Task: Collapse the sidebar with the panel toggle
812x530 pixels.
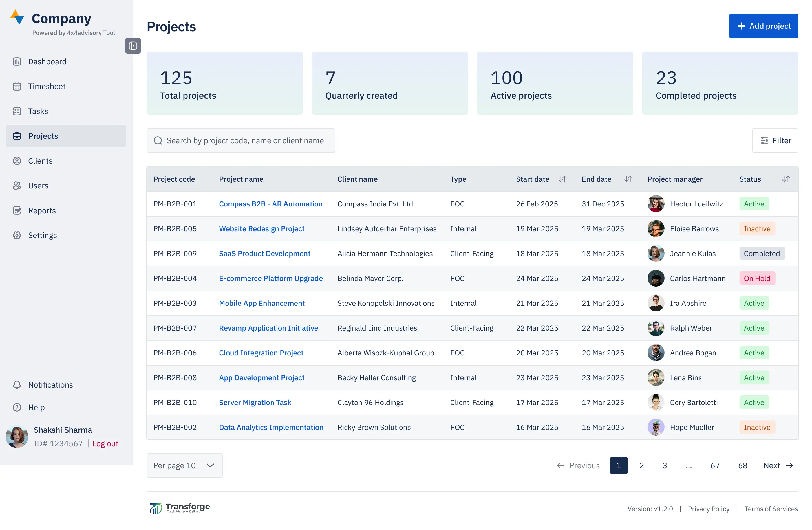Action: click(133, 46)
